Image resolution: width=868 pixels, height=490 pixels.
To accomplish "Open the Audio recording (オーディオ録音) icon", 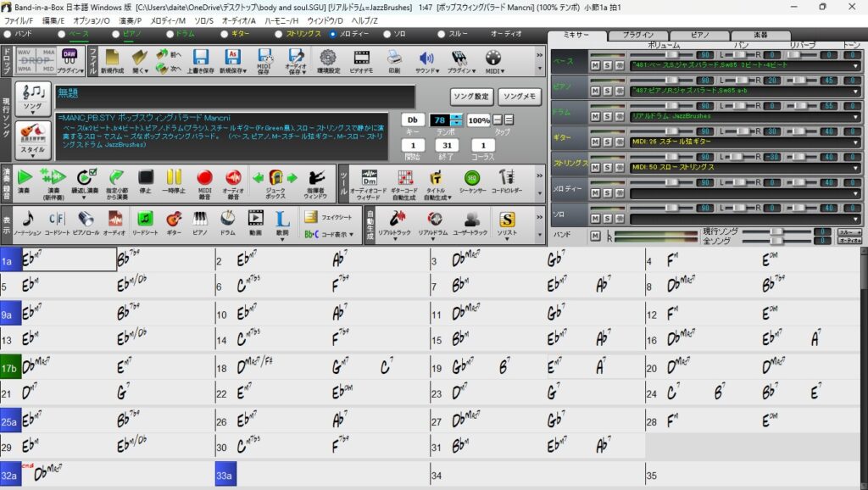I will tap(233, 182).
